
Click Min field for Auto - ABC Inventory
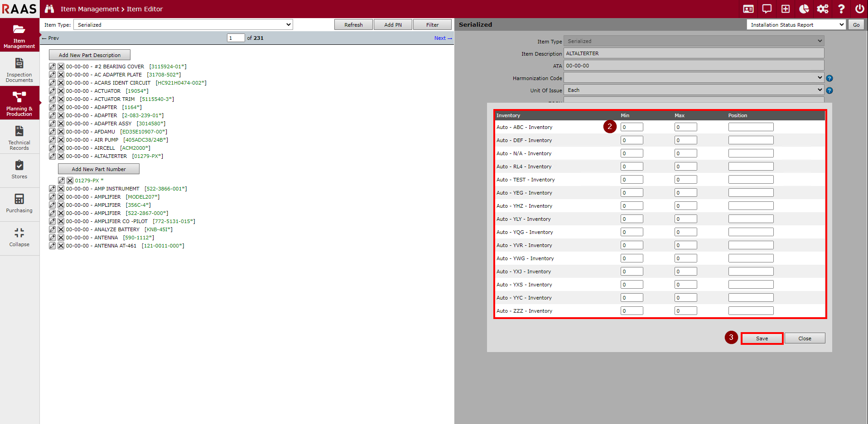[632, 127]
